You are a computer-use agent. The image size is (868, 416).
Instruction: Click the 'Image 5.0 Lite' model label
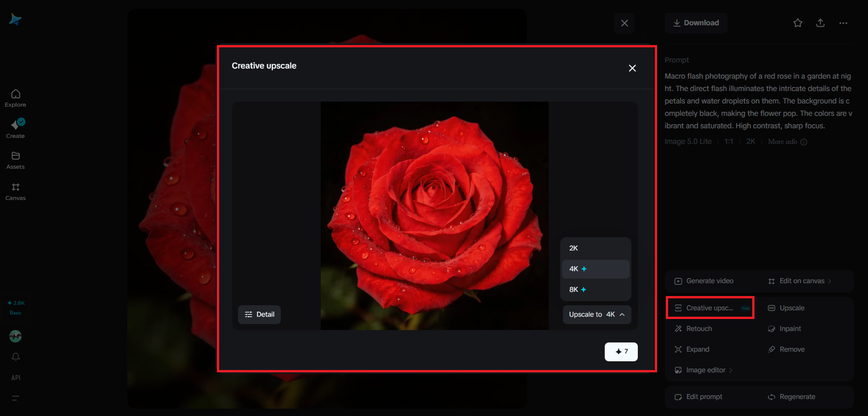[x=688, y=142]
